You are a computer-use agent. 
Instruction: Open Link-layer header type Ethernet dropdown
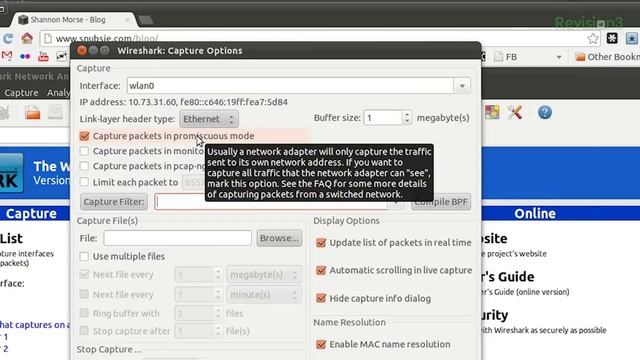coord(209,119)
